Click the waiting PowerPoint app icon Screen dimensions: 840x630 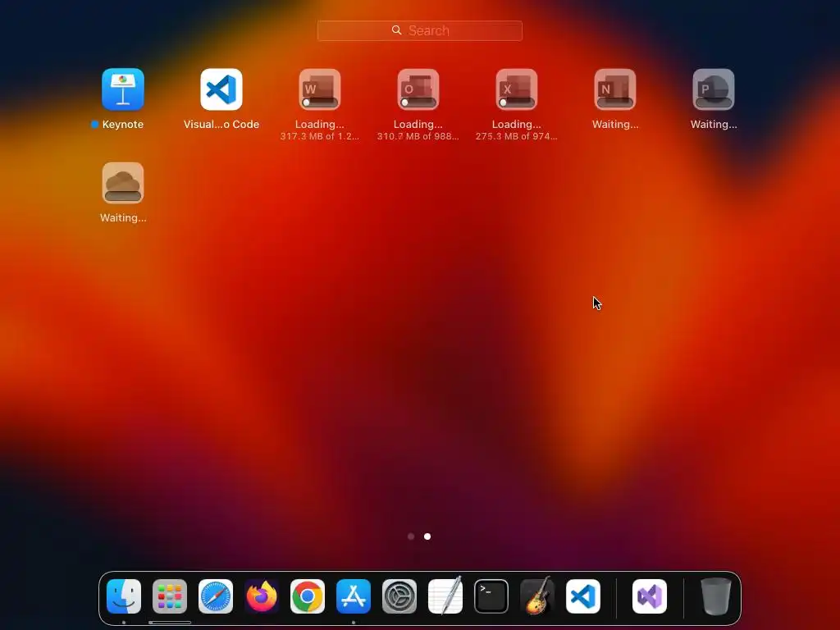[x=714, y=89]
